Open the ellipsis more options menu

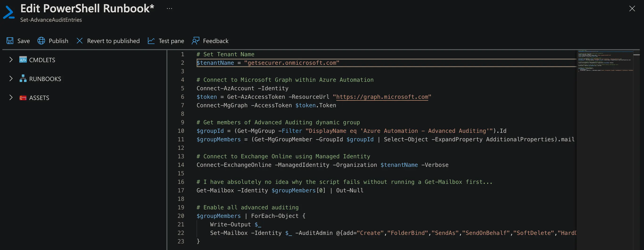pos(169,9)
